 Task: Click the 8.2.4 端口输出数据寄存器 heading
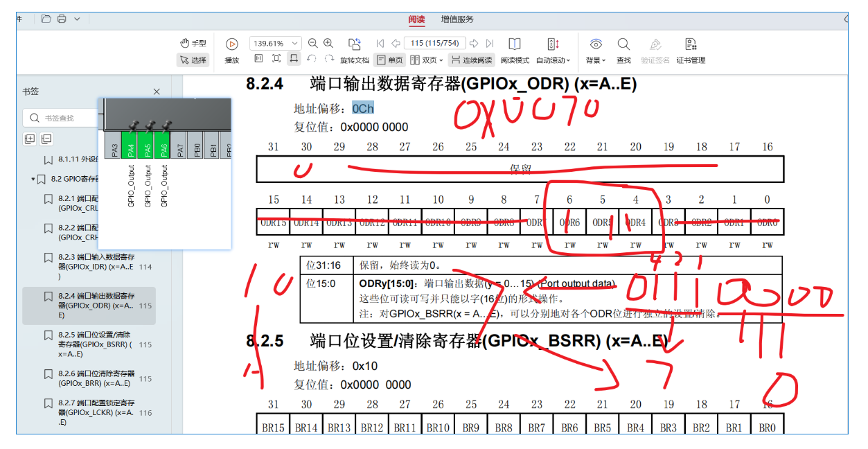(441, 85)
